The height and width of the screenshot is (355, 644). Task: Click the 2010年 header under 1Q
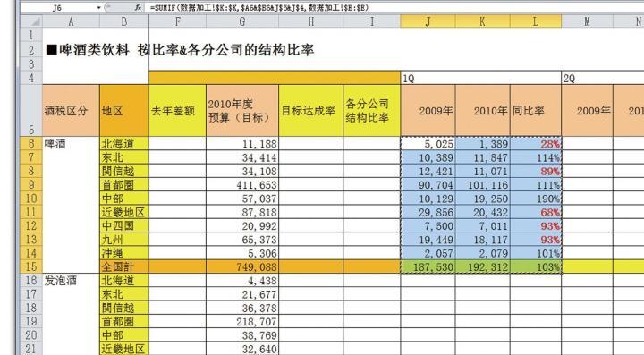coord(483,111)
